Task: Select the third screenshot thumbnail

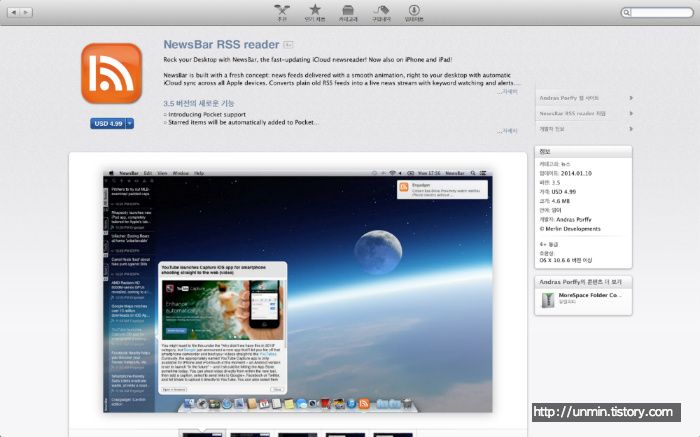Action: click(x=297, y=434)
